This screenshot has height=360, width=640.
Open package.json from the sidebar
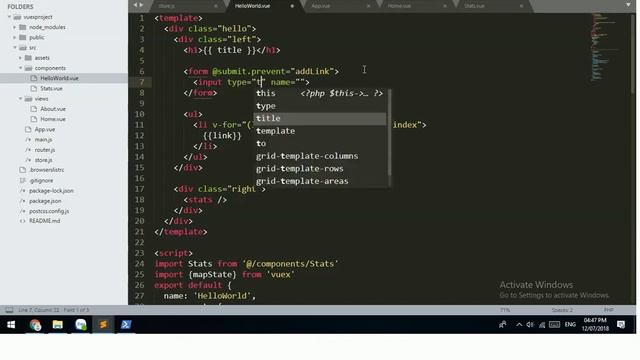(x=45, y=201)
